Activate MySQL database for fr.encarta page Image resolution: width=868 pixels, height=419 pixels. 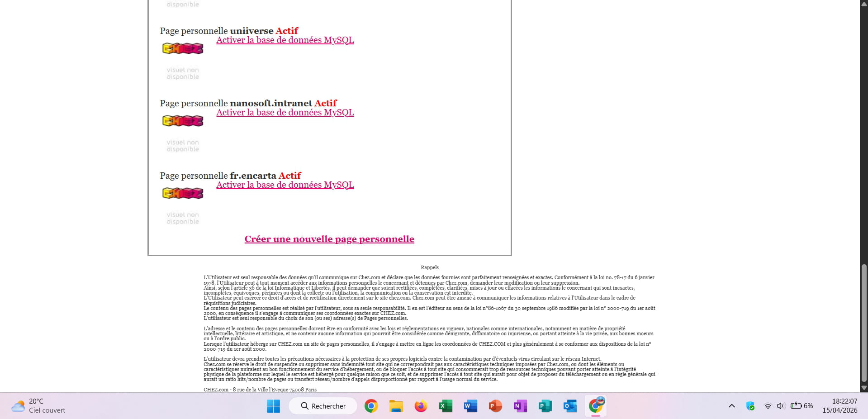click(x=285, y=185)
